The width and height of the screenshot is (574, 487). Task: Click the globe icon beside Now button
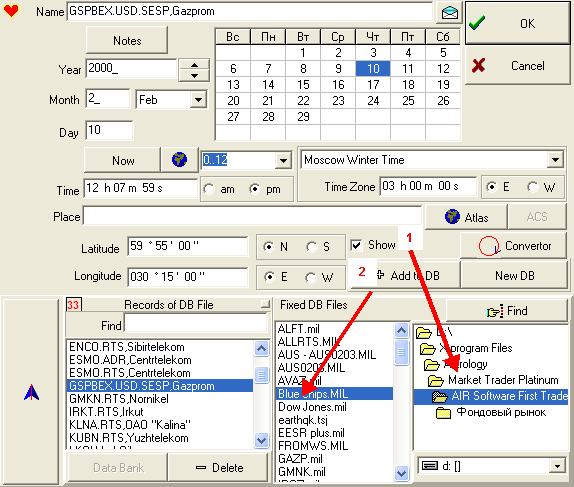[179, 160]
